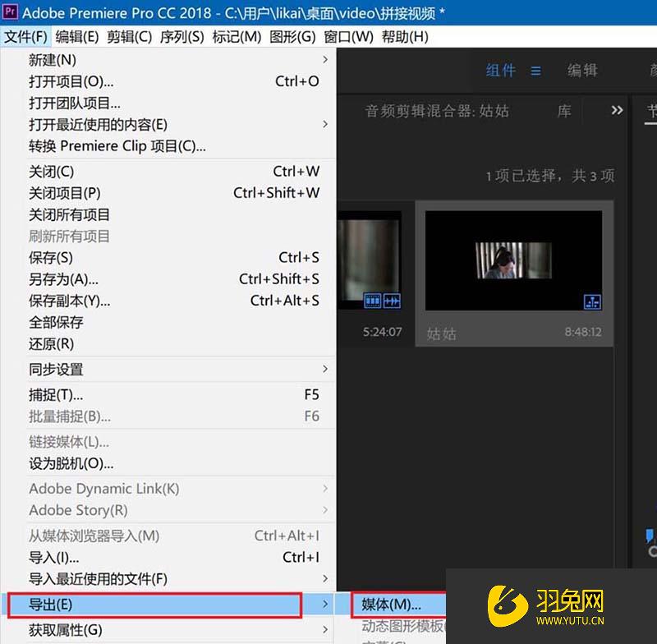Show hidden panel tabs with double chevron
This screenshot has height=644, width=657.
click(617, 110)
